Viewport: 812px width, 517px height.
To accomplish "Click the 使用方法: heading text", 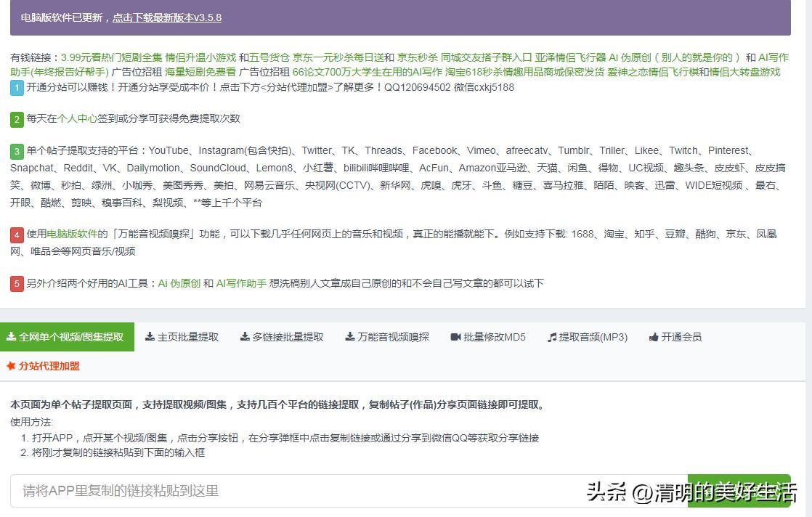I will (x=31, y=422).
